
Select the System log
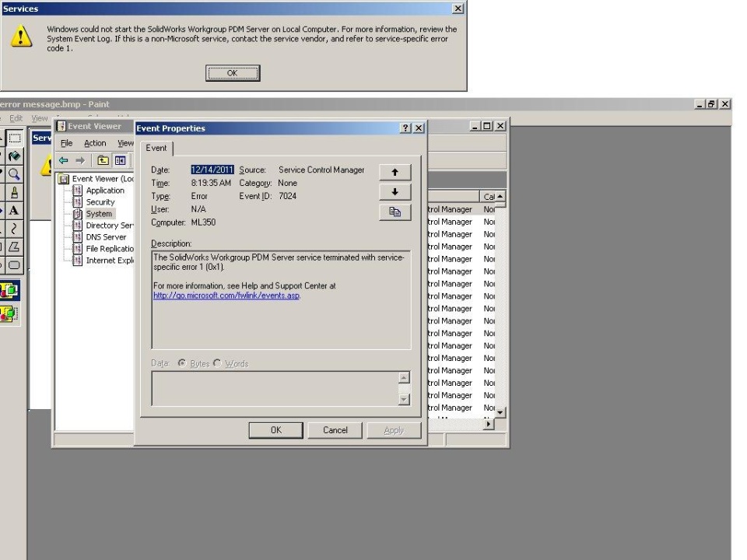pyautogui.click(x=99, y=214)
